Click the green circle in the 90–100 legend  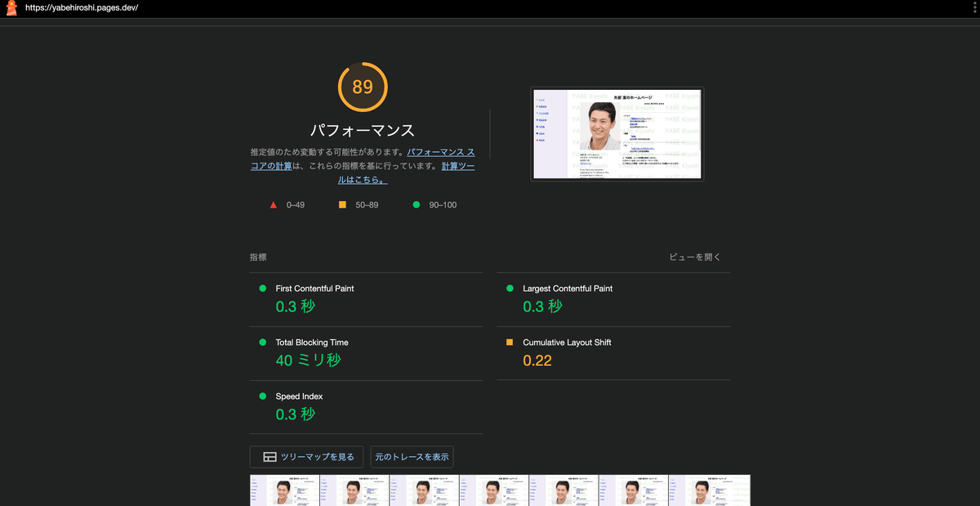tap(416, 204)
